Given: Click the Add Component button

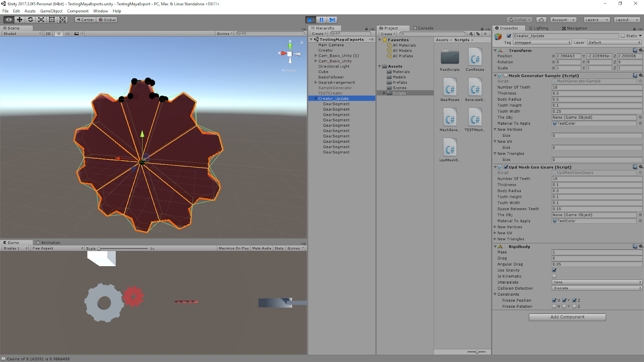Looking at the screenshot, I should (567, 317).
